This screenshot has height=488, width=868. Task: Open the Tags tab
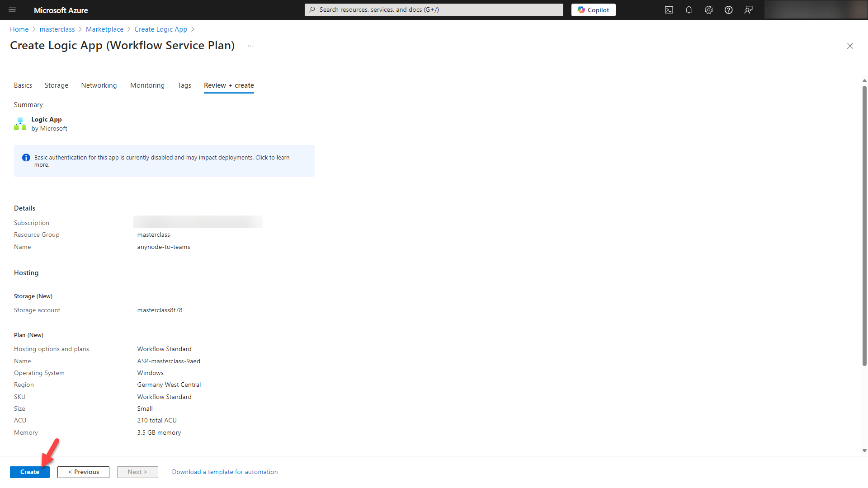(x=184, y=85)
